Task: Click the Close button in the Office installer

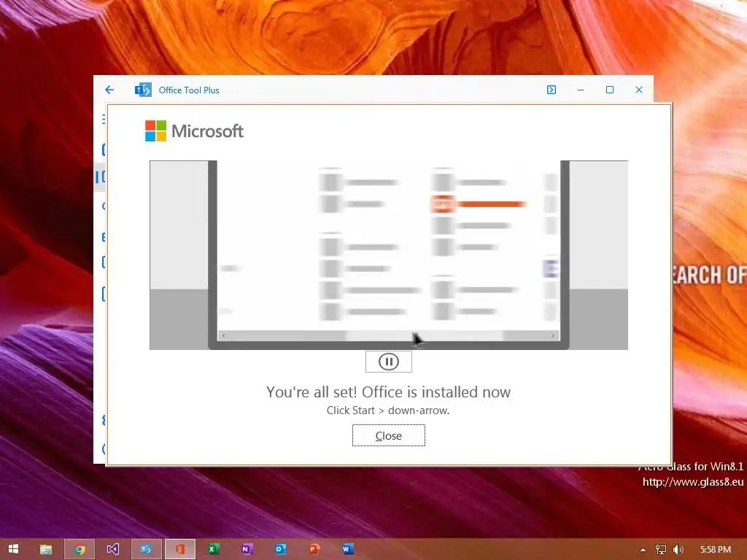Action: pos(388,435)
